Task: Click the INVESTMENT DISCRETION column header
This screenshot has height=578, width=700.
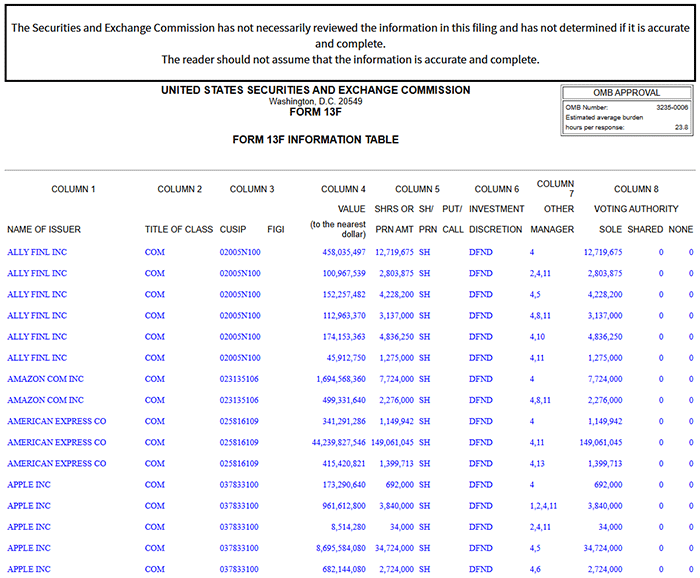Action: (496, 229)
